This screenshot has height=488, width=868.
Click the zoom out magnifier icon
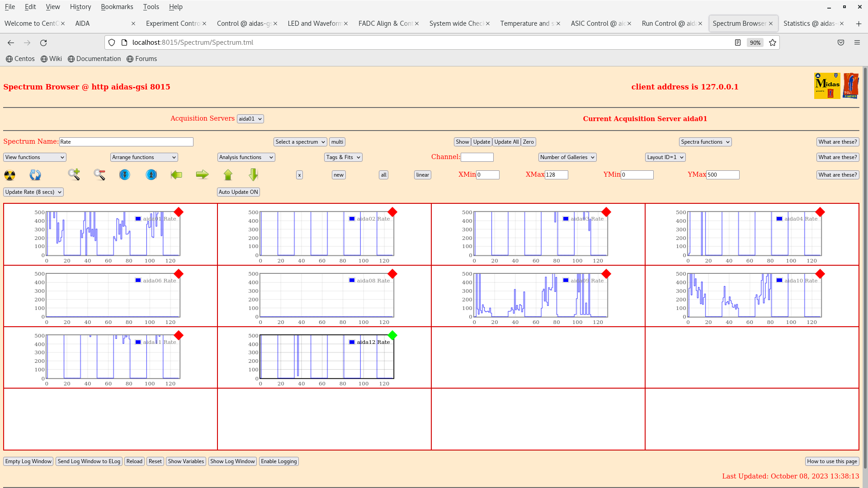(x=99, y=174)
